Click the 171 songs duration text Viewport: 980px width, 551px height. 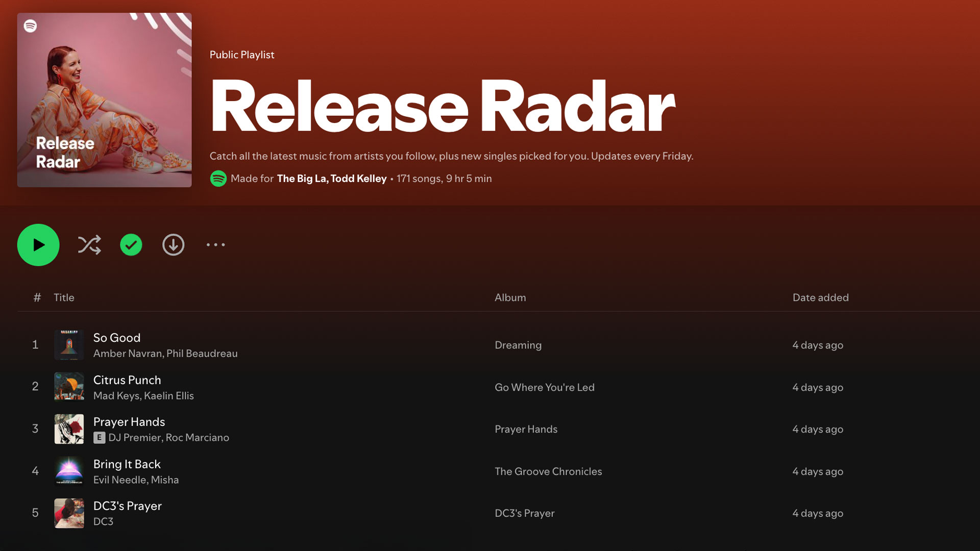point(444,179)
